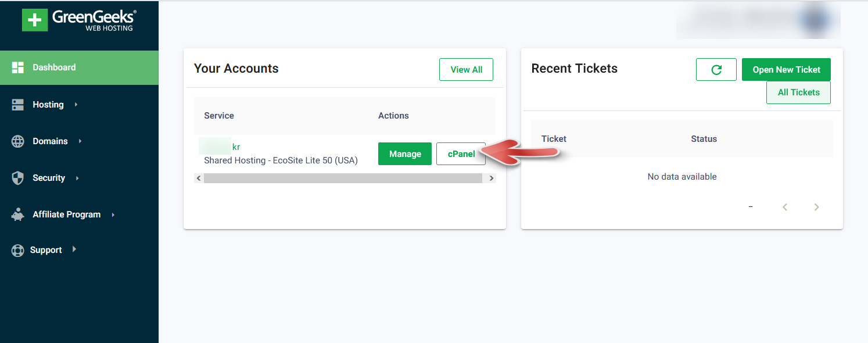The width and height of the screenshot is (868, 343).
Task: Expand the Hosting submenu arrow
Action: pos(76,105)
